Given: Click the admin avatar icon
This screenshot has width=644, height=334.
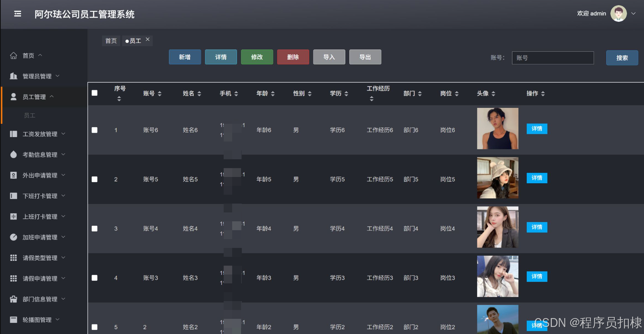Looking at the screenshot, I should tap(618, 14).
